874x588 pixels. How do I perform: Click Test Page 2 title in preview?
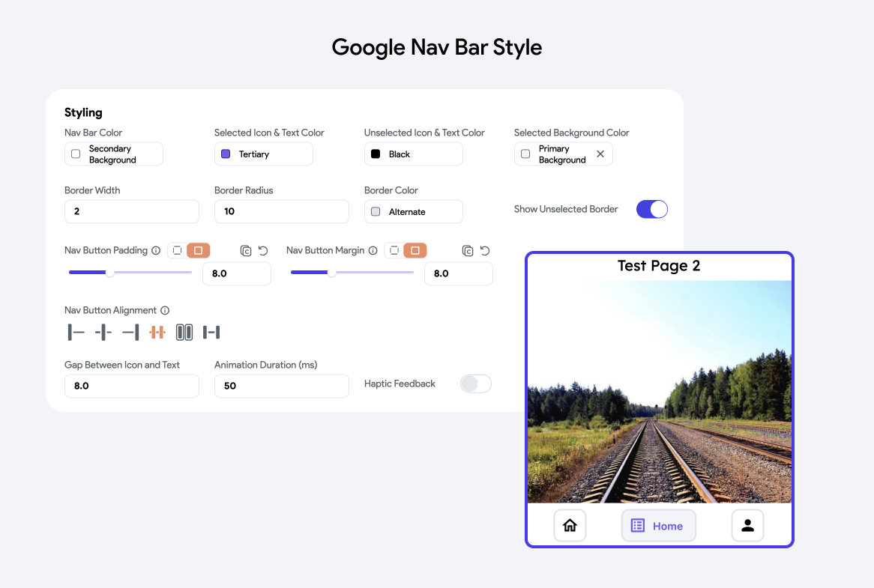[659, 266]
